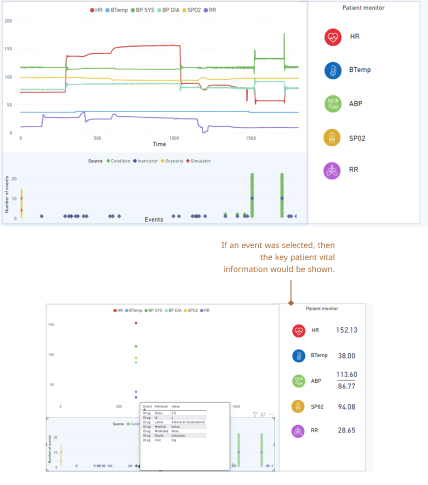Filter upper events by Simulator source legend
Image resolution: width=428 pixels, height=485 pixels.
point(198,161)
